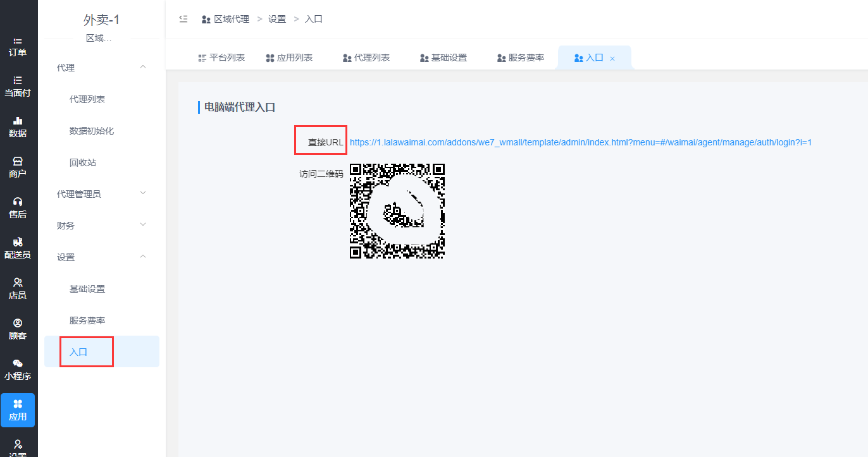Switch to the 服务费率 tab
The width and height of the screenshot is (868, 457).
coord(521,58)
